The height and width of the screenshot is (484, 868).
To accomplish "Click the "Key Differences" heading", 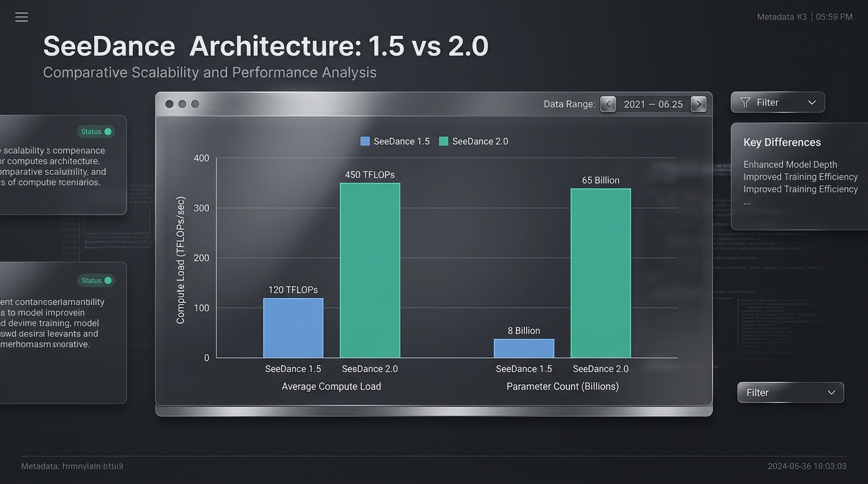I will point(782,142).
